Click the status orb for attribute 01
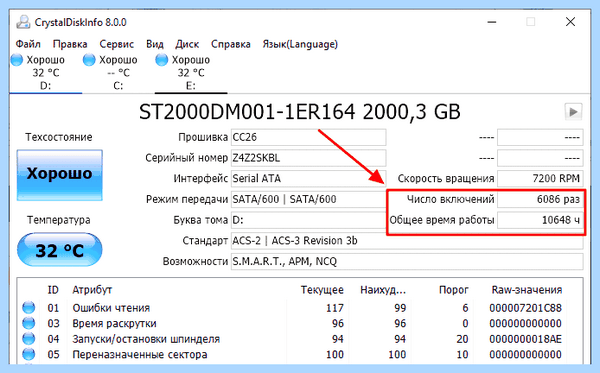The image size is (600, 373). 29,308
